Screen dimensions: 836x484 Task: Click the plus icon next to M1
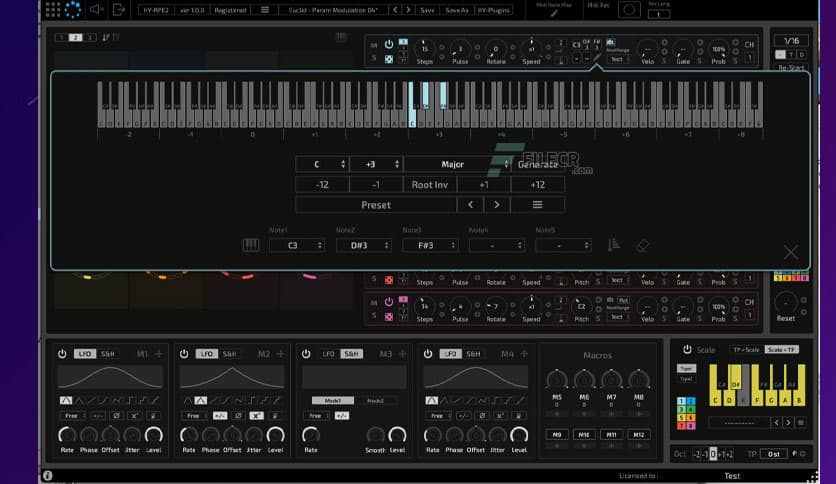158,354
